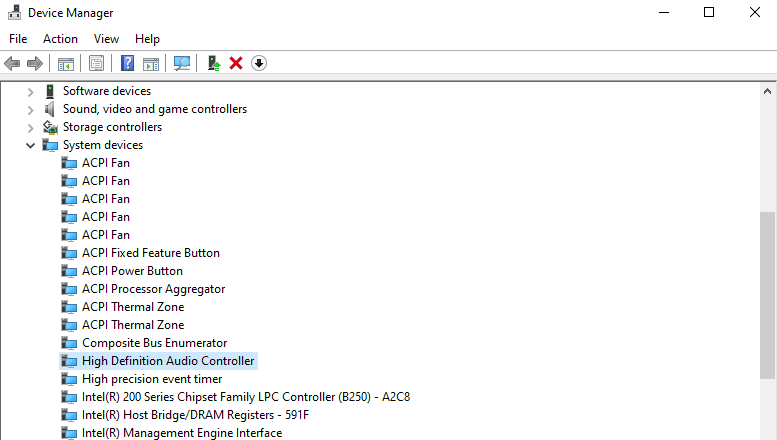Screen dimensions: 777x440
Task: Click the Storage controllers category icon
Action: click(x=50, y=127)
